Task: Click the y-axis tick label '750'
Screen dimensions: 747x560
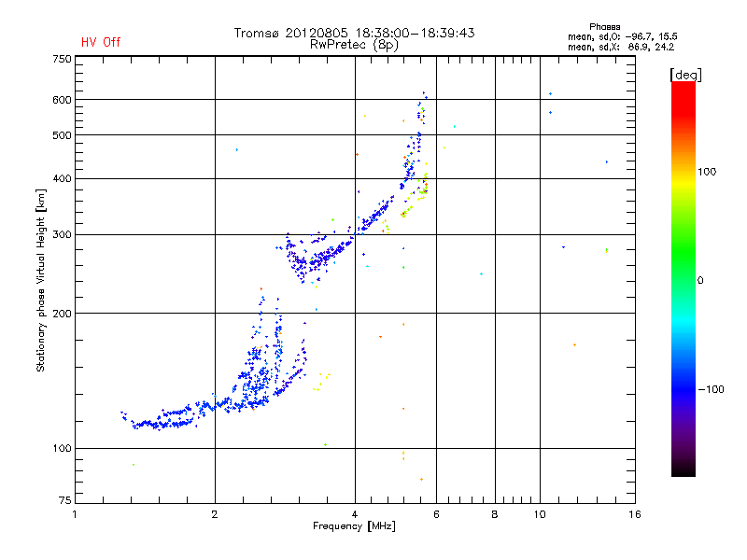Action: (62, 59)
